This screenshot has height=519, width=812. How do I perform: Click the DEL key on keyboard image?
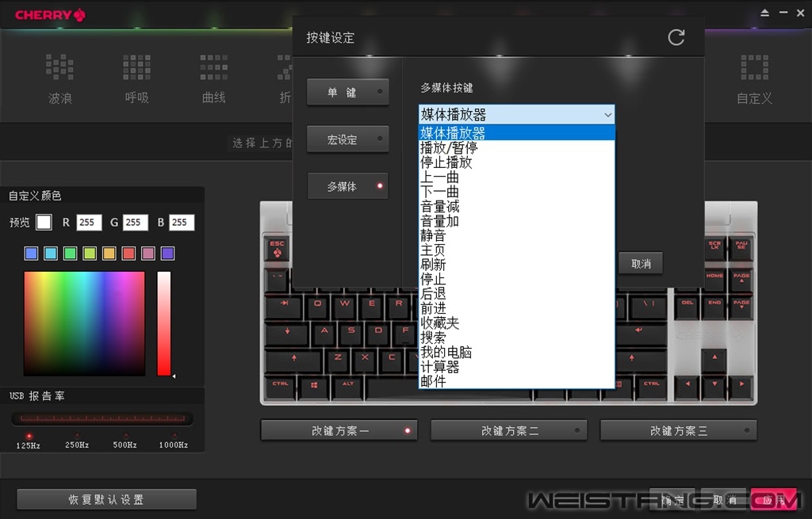click(688, 307)
